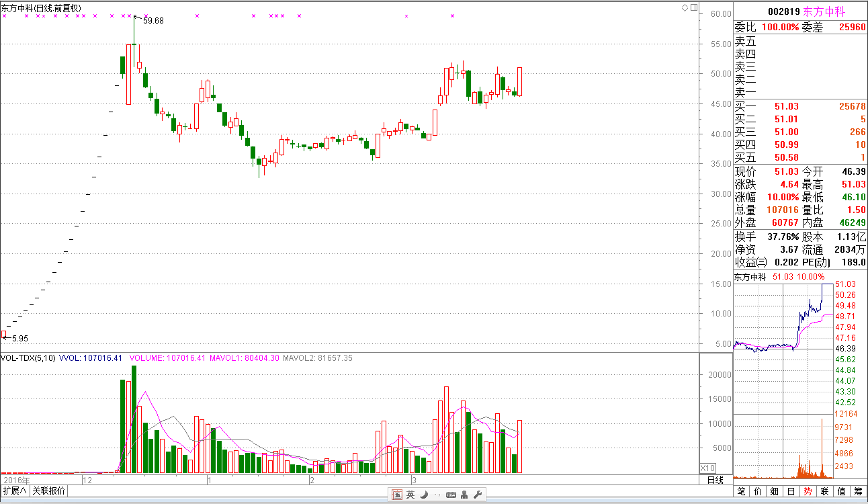
Task: Click the intraday mini trend chart
Action: click(x=783, y=316)
